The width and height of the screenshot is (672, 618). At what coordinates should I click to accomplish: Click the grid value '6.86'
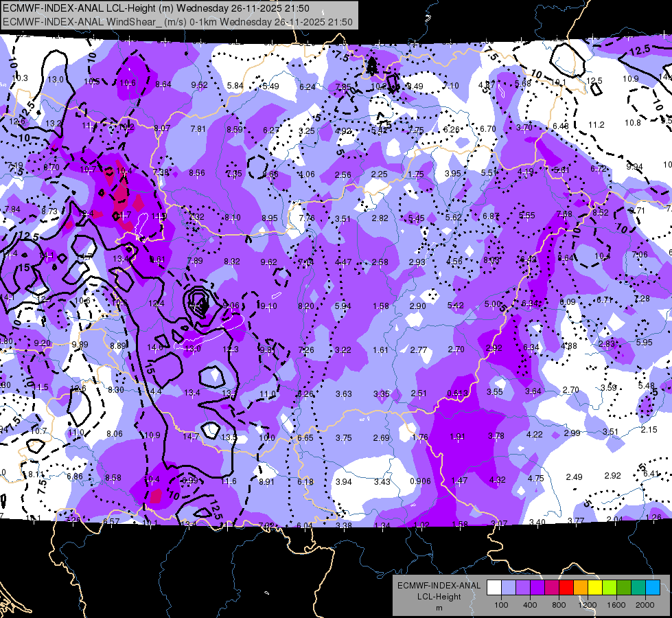point(75,476)
